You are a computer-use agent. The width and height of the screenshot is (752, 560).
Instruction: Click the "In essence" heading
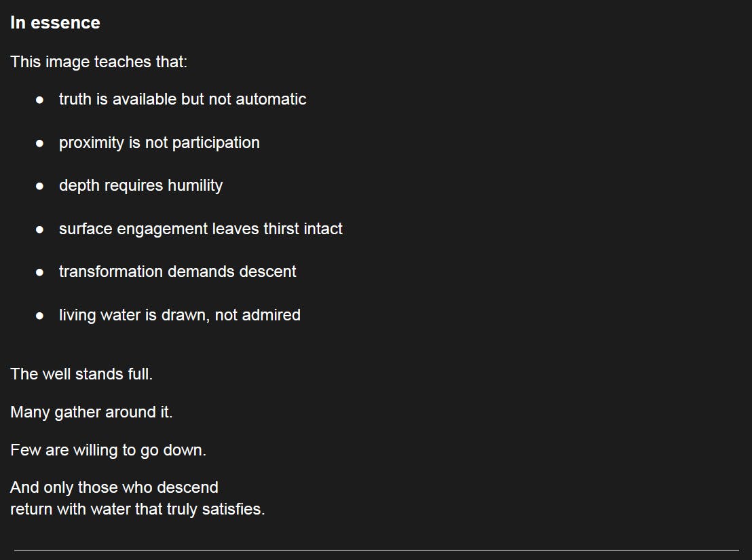pyautogui.click(x=55, y=22)
